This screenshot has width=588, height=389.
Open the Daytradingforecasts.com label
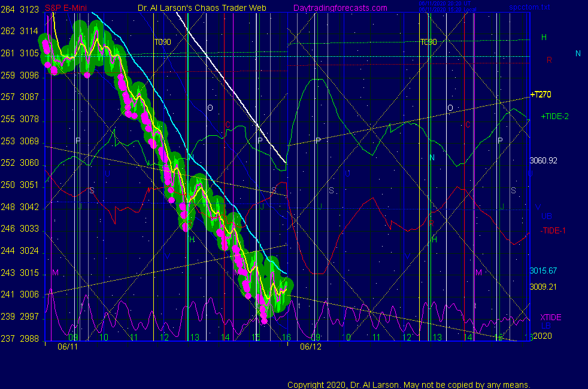click(x=340, y=8)
